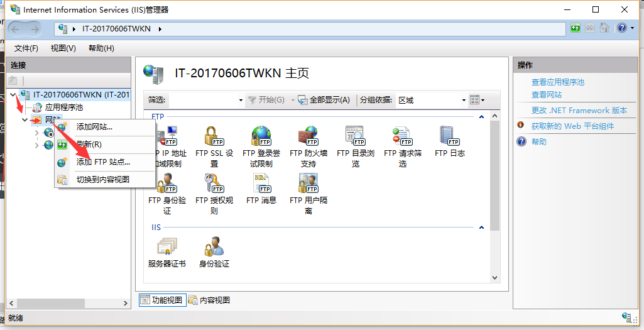Choose 刷新(R) from context menu
Screen dimensions: 644x330
point(105,145)
